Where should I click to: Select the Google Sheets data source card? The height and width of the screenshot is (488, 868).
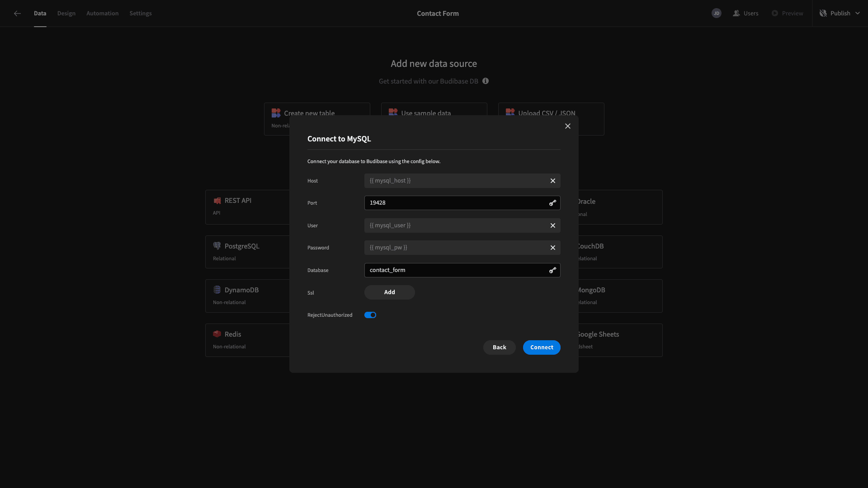coord(620,340)
